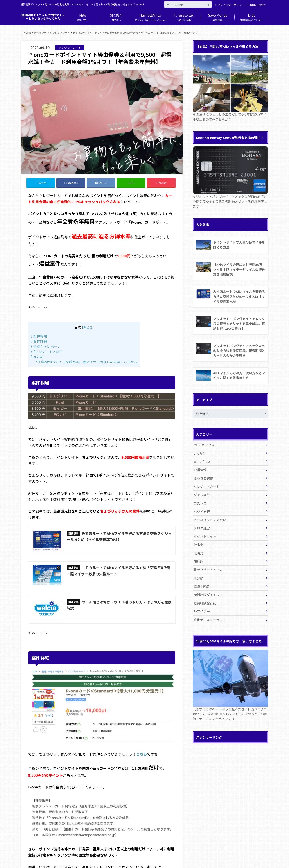Image resolution: width=289 pixels, height=868 pixels.
Task: Open the グアム旅行 category
Action: (230, 495)
